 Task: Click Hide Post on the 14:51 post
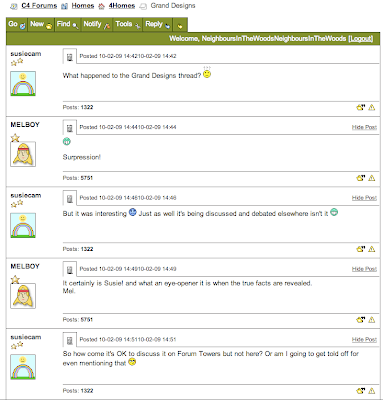tap(364, 339)
